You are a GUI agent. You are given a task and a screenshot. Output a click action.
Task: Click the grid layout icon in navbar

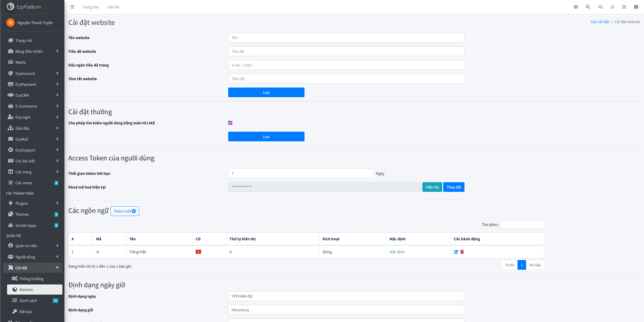(x=636, y=7)
